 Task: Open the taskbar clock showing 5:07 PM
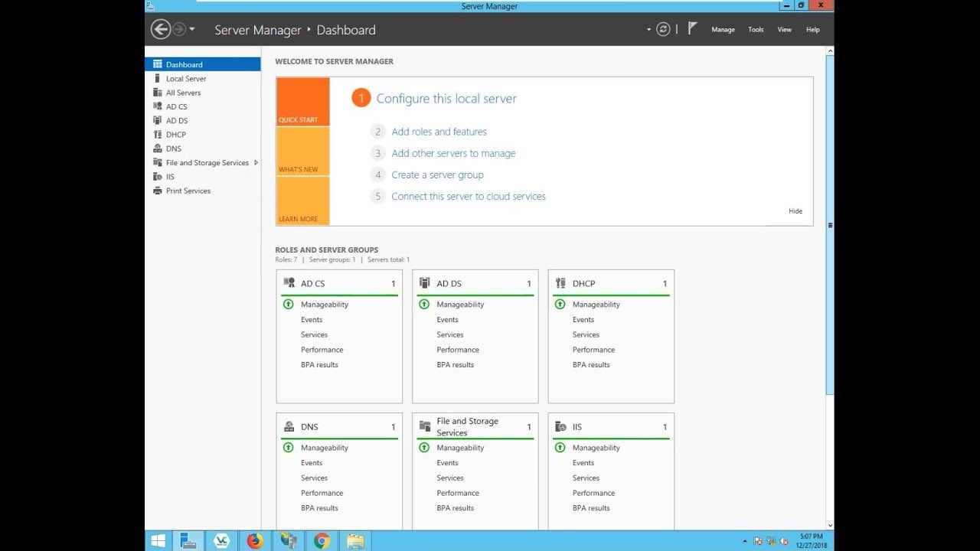point(811,541)
